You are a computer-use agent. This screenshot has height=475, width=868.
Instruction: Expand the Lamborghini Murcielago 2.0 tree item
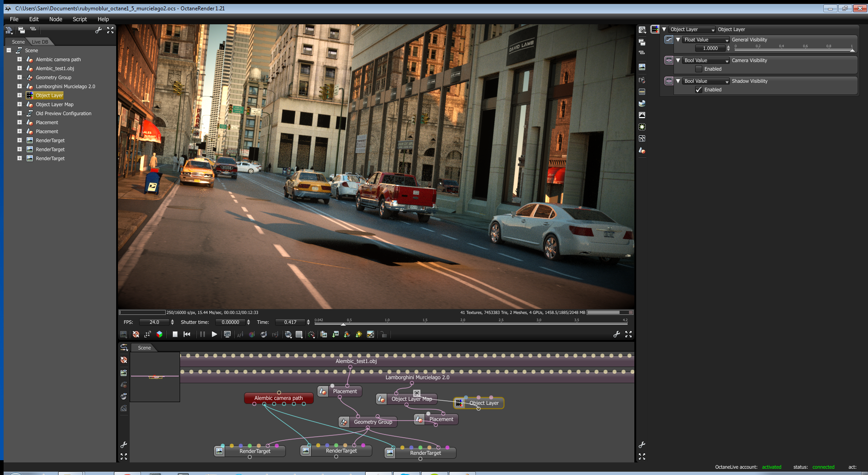coord(19,86)
